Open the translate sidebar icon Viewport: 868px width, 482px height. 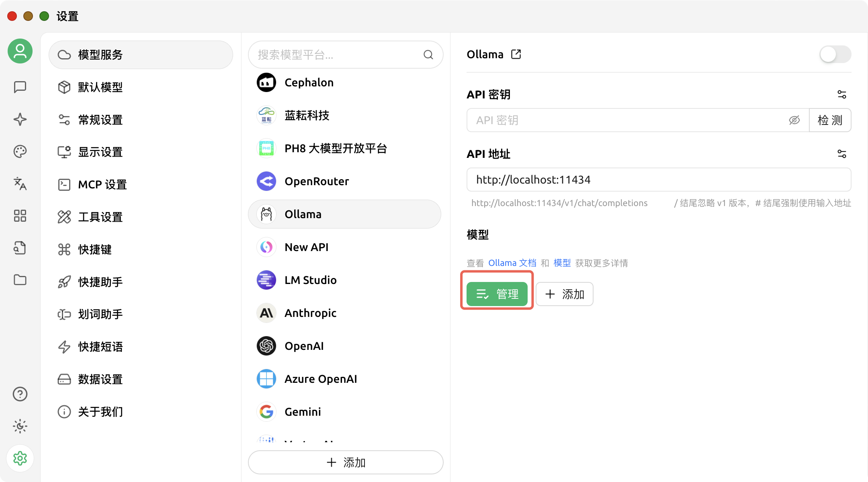coord(20,184)
